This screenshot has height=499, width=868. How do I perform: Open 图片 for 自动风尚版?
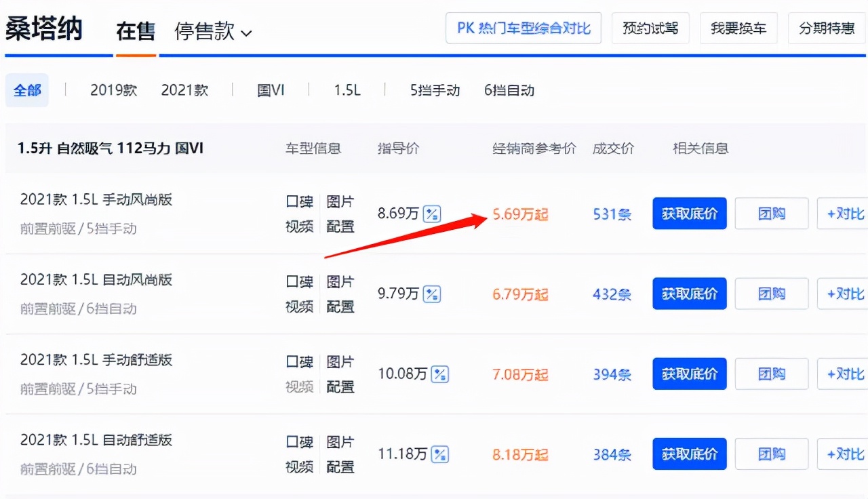(340, 281)
